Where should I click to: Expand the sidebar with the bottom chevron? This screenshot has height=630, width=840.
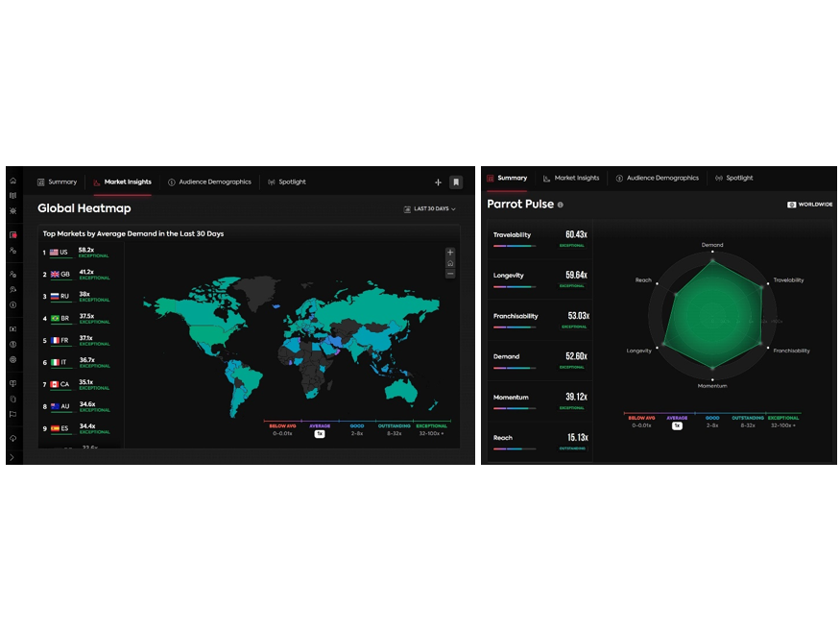tap(12, 457)
